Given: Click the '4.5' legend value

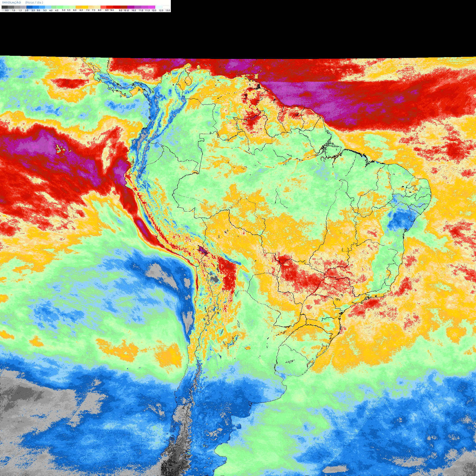Looking at the screenshot, I should [x=57, y=10].
